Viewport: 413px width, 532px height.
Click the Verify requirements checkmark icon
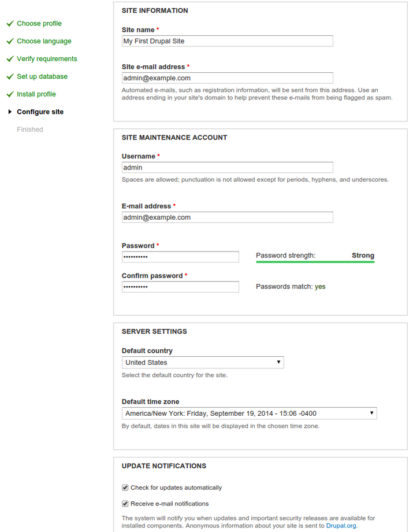pos(10,59)
